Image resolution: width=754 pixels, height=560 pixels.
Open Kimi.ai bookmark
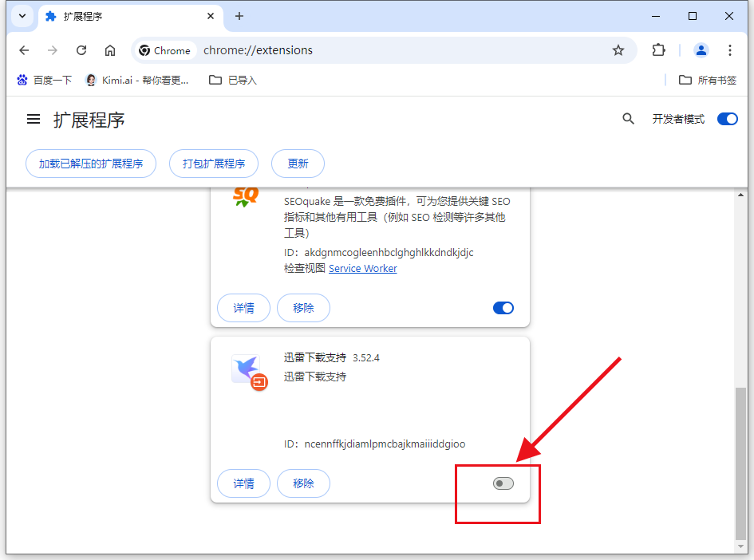tap(136, 81)
